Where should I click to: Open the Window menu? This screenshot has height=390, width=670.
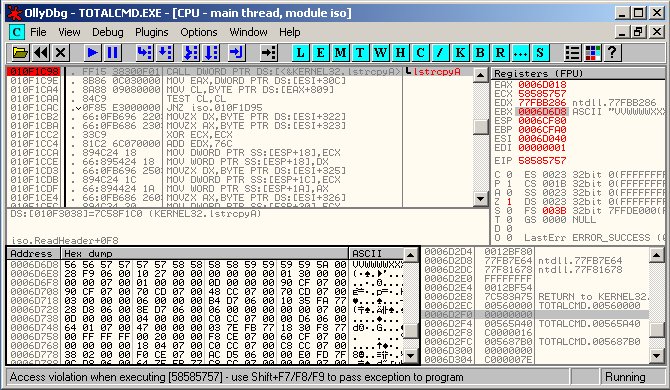[248, 32]
